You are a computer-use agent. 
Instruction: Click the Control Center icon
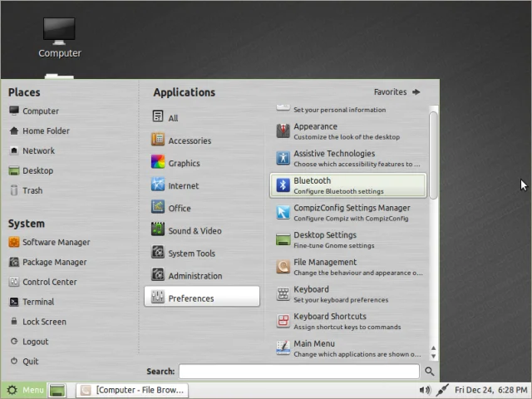click(x=14, y=282)
